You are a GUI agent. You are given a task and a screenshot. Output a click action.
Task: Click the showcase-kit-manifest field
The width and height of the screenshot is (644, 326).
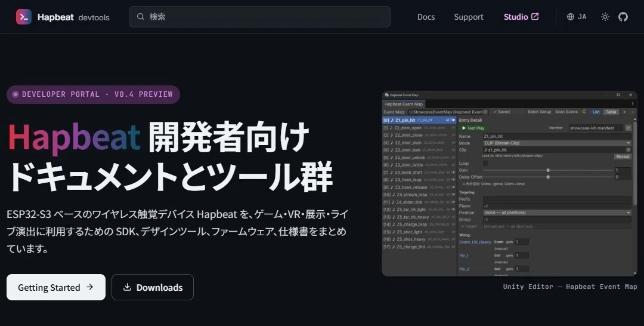pyautogui.click(x=596, y=128)
